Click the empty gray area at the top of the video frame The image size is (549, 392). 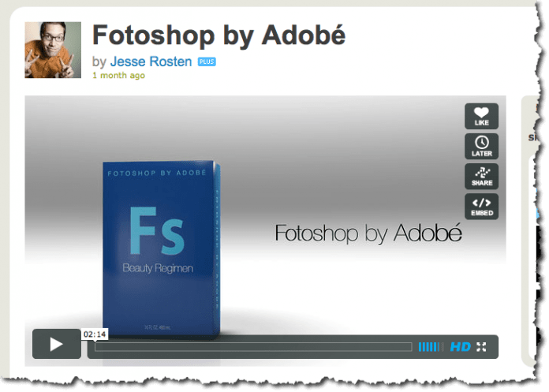click(237, 118)
